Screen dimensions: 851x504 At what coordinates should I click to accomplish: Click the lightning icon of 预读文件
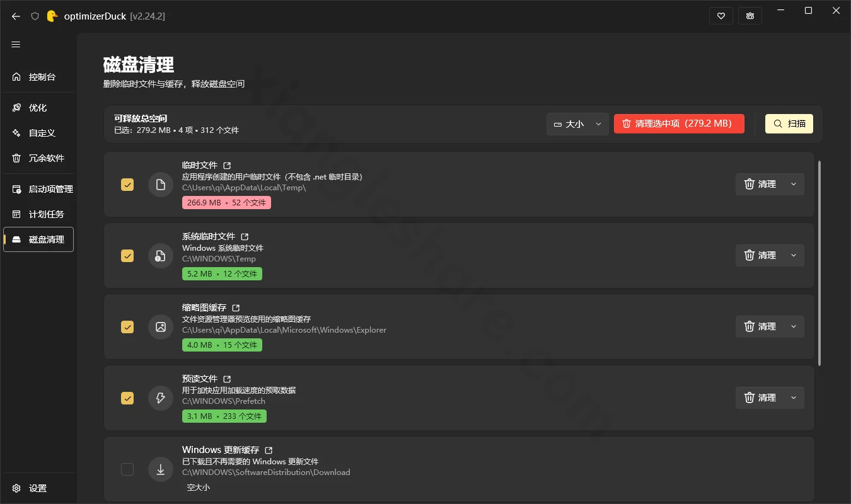pos(160,398)
